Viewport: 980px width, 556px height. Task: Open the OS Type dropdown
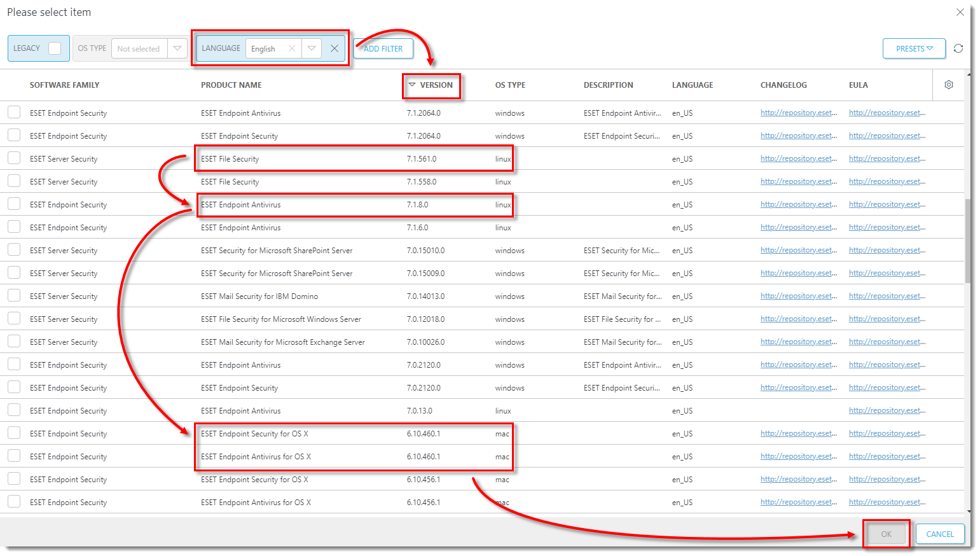(177, 48)
